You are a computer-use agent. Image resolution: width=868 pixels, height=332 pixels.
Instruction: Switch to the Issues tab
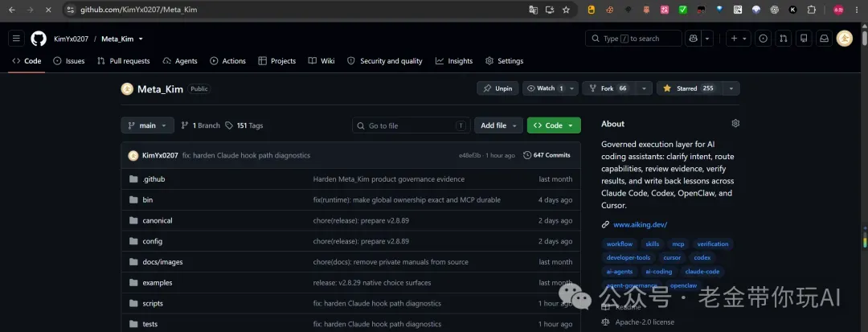tap(69, 61)
